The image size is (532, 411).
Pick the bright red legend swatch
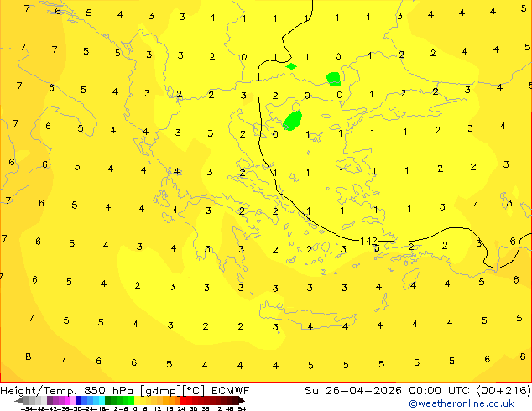[x=184, y=401]
